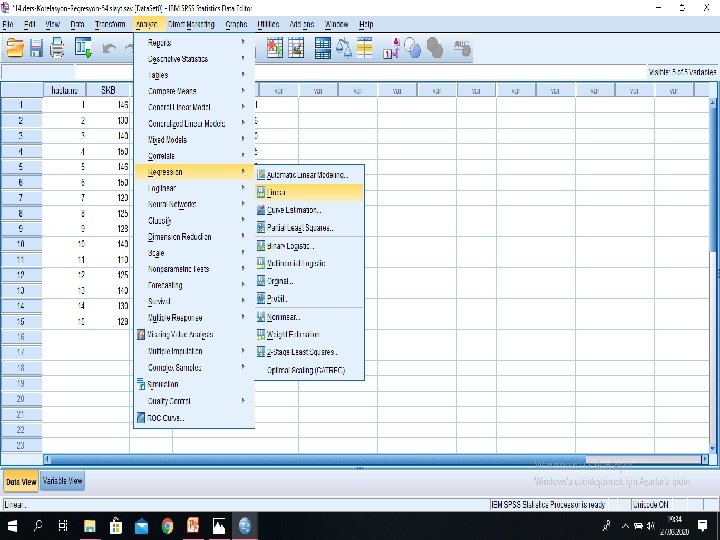Click the Value Labels toolbar icon

pos(391,48)
